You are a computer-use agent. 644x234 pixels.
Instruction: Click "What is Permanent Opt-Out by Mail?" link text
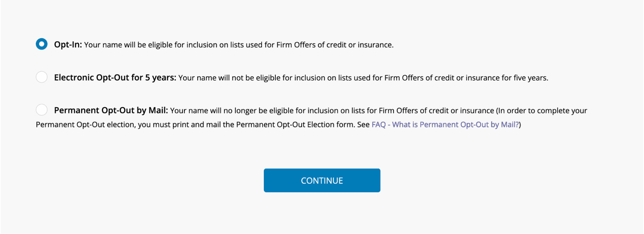[455, 125]
